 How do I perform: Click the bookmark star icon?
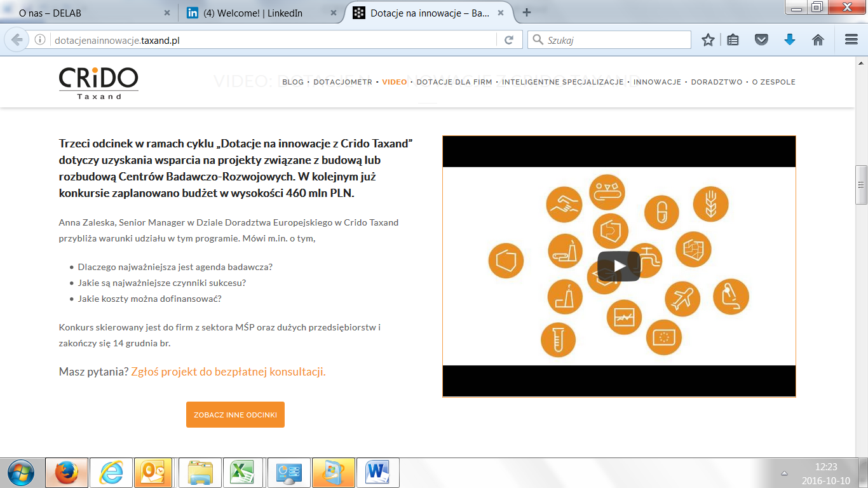pyautogui.click(x=708, y=40)
